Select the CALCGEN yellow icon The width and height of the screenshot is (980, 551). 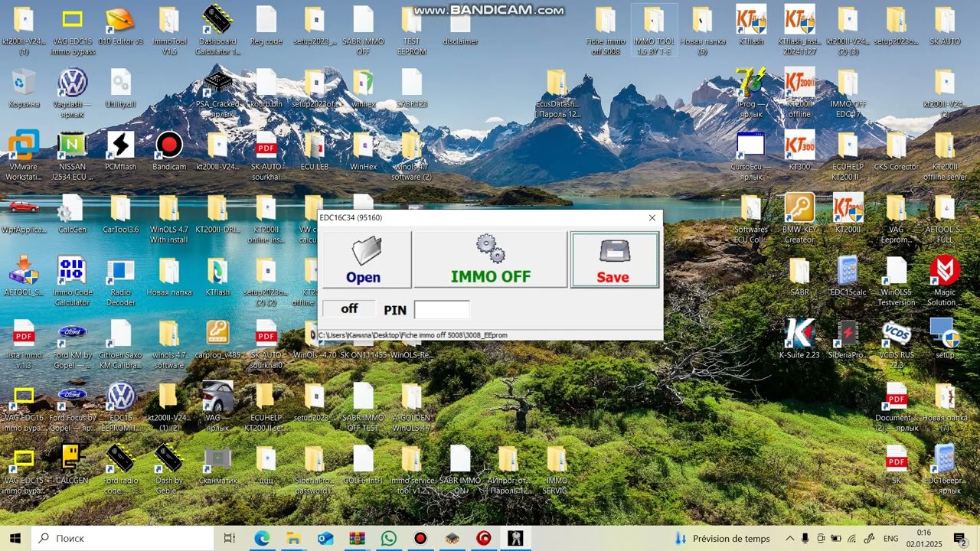pyautogui.click(x=72, y=465)
